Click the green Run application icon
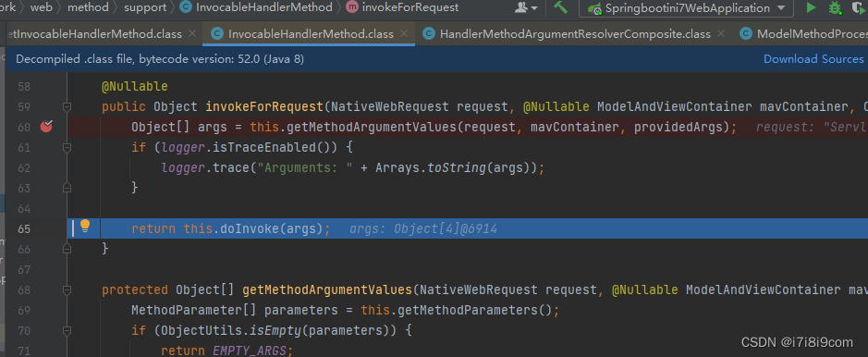 coord(811,7)
